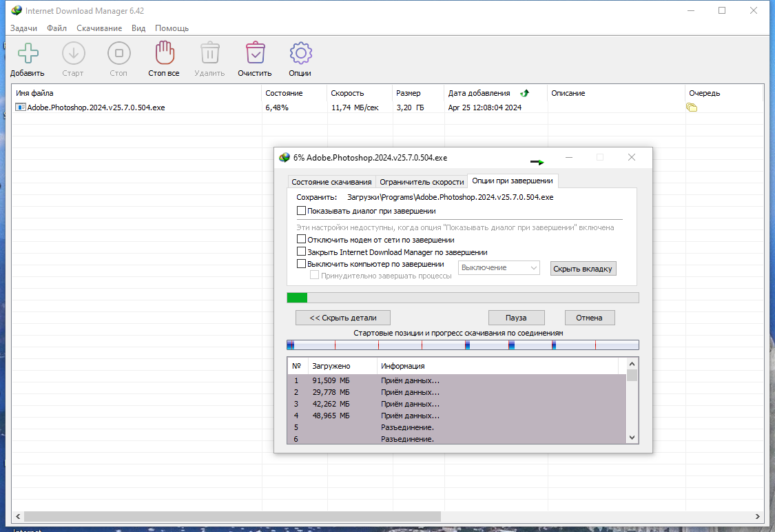
Task: Click the Очистить toolbar icon
Action: click(255, 52)
